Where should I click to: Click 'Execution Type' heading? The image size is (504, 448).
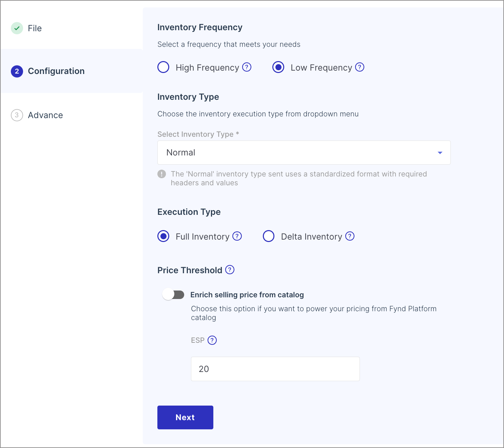(189, 212)
